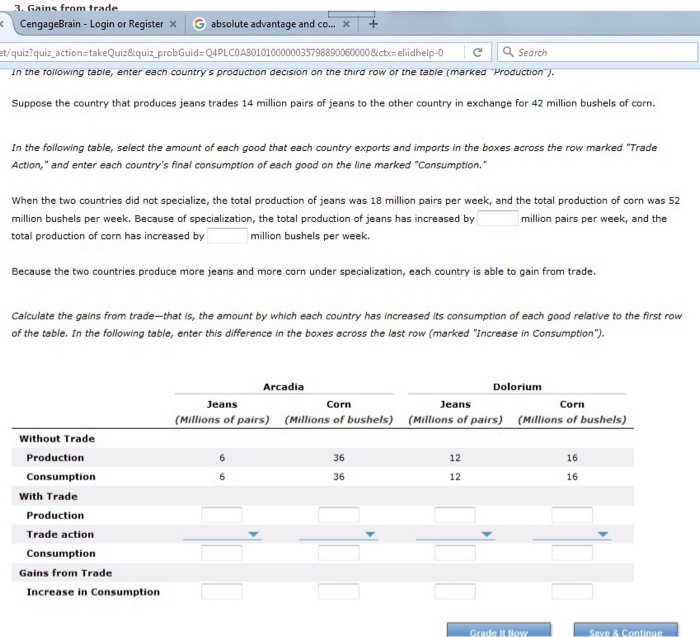Click the Google favicon on the second tab
The width and height of the screenshot is (700, 637).
tap(199, 24)
